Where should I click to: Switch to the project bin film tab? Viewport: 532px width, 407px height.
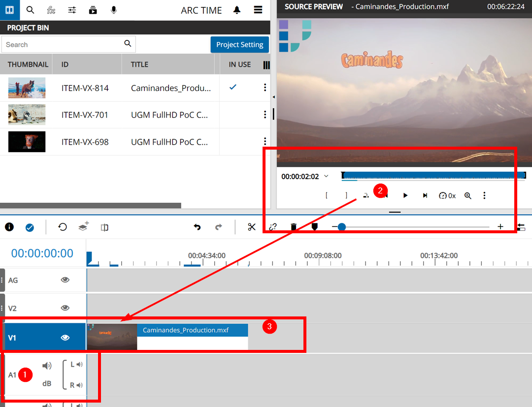9,10
